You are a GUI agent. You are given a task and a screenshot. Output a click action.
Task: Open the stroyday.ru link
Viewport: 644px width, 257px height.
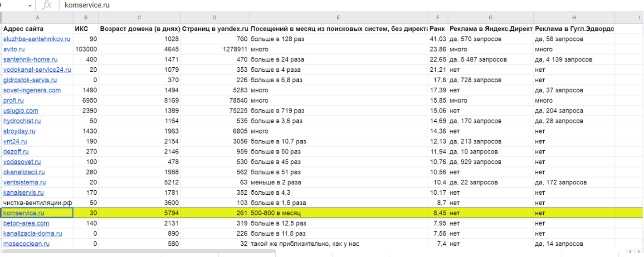tap(19, 131)
